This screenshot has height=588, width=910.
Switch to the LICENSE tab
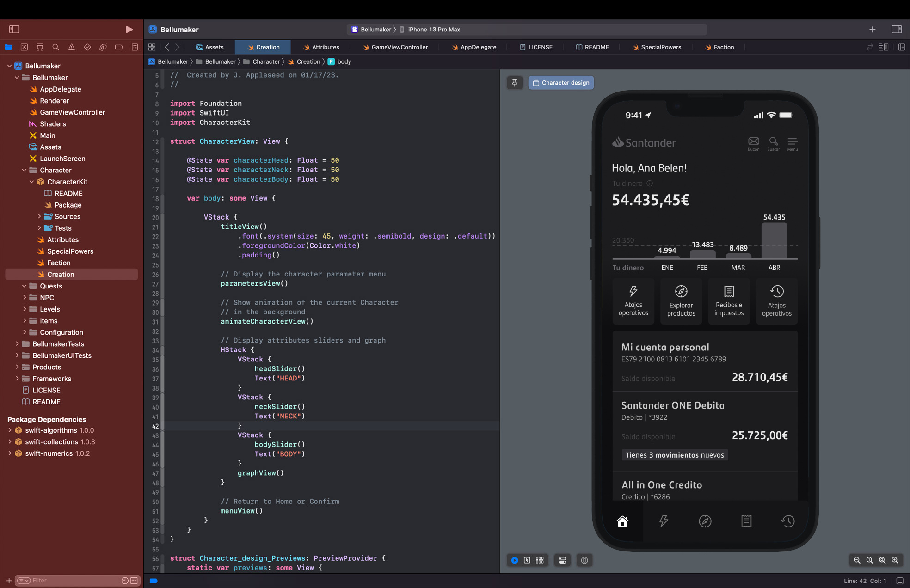536,47
